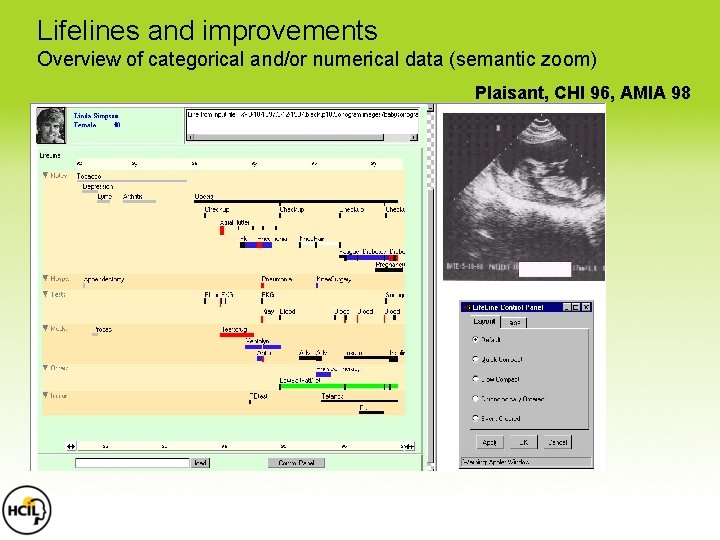
Task: Switch to the Layout tab
Action: [x=484, y=321]
